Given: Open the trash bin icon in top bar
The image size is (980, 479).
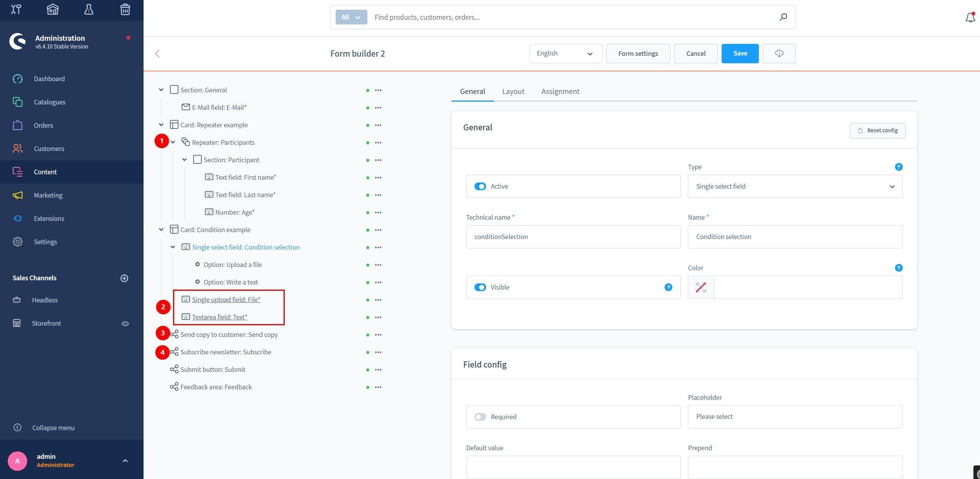Looking at the screenshot, I should pos(125,9).
